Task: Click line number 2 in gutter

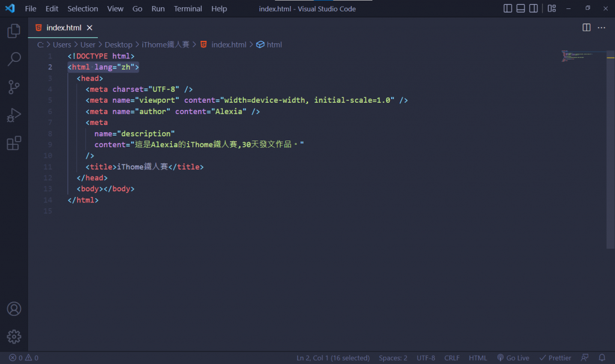Action: (x=50, y=67)
